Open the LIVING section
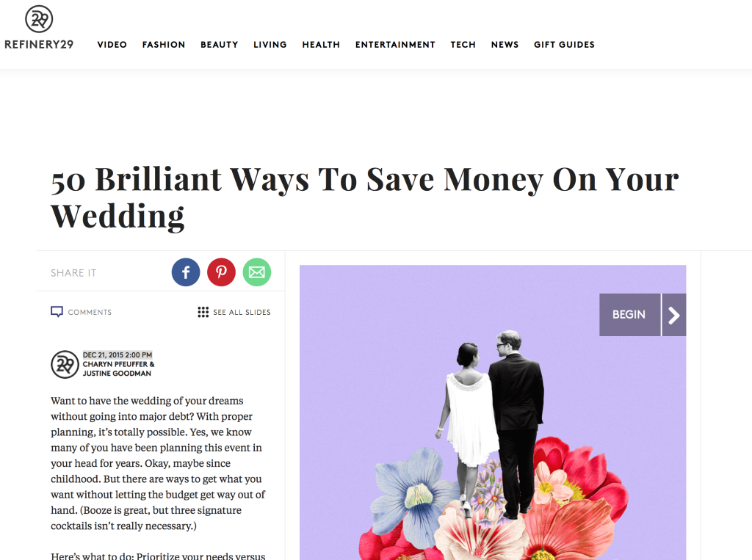 click(270, 45)
